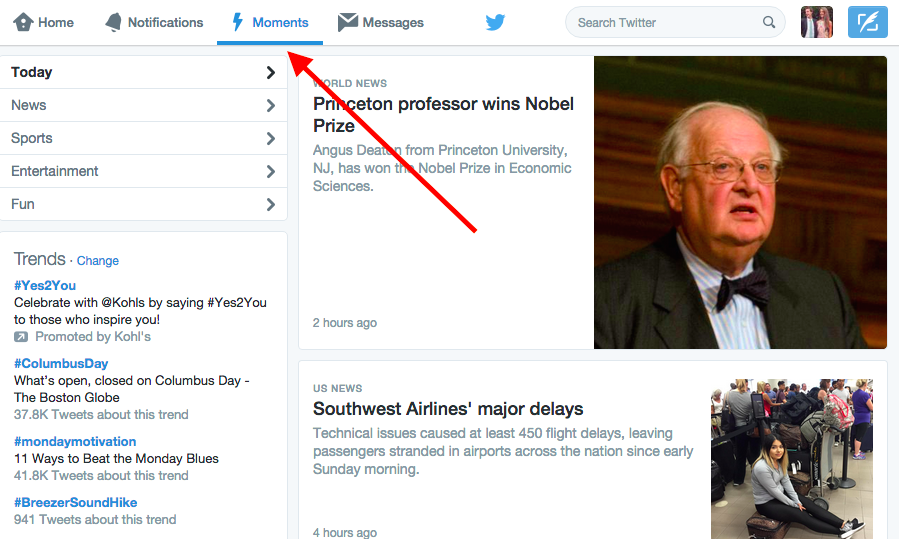Select the Entertainment category
This screenshot has width=899, height=539.
point(143,171)
